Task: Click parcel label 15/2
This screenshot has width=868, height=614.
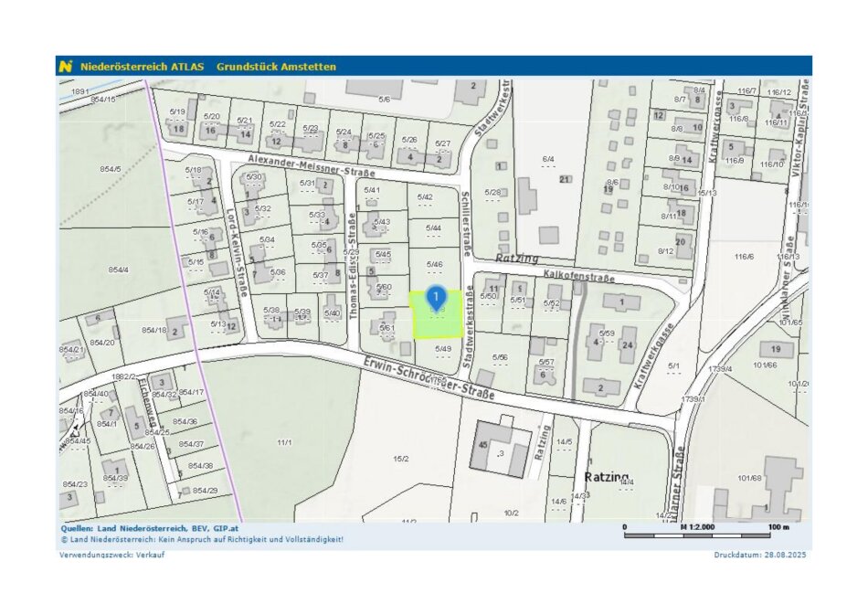Action: point(401,459)
